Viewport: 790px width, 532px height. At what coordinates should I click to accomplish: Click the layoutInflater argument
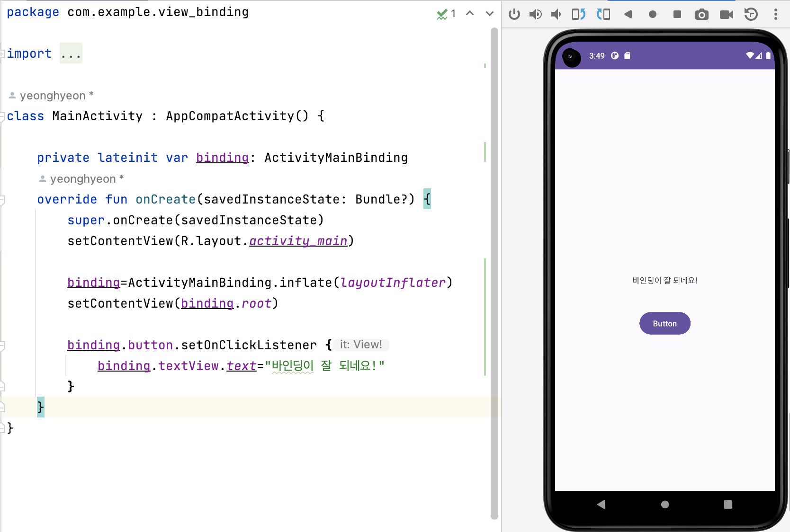point(393,283)
